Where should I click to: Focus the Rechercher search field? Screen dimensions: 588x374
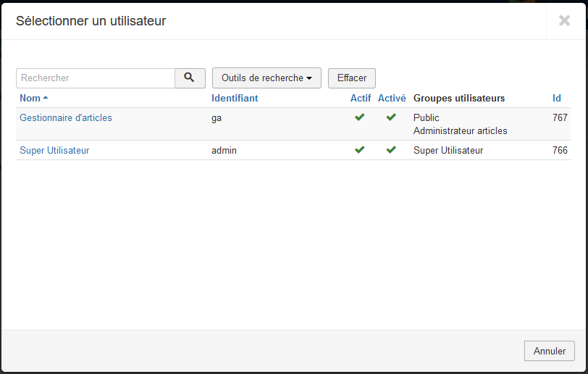96,78
